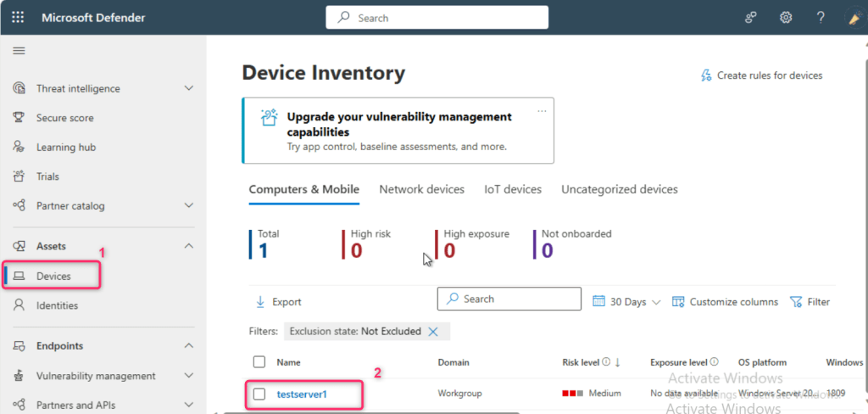
Task: Select the testserver1 row checkbox
Action: (259, 394)
